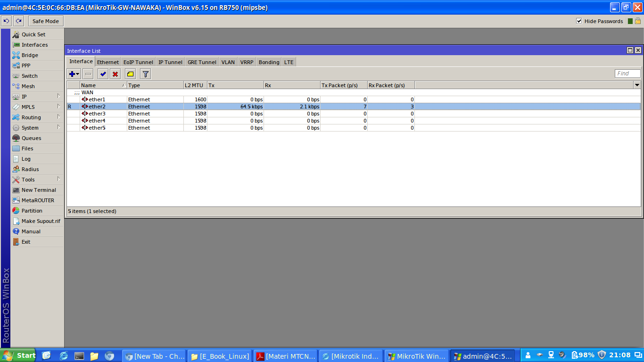Open the Radius menu

[37, 169]
